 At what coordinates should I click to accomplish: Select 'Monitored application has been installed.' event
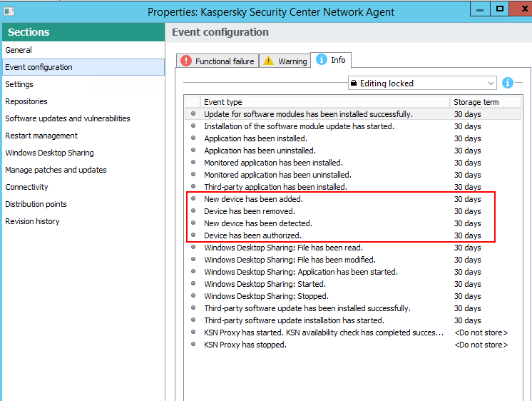tap(353, 163)
